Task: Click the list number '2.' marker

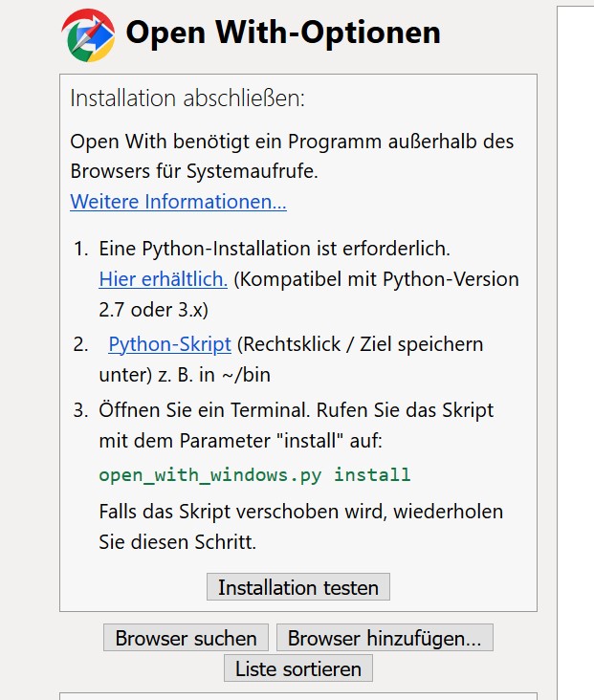Action: (81, 344)
